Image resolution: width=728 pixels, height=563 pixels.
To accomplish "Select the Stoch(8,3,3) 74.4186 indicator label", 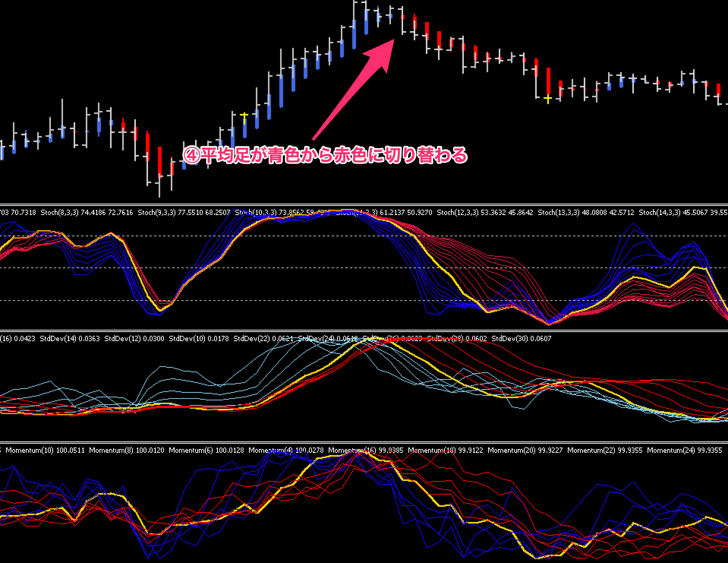I will point(87,212).
